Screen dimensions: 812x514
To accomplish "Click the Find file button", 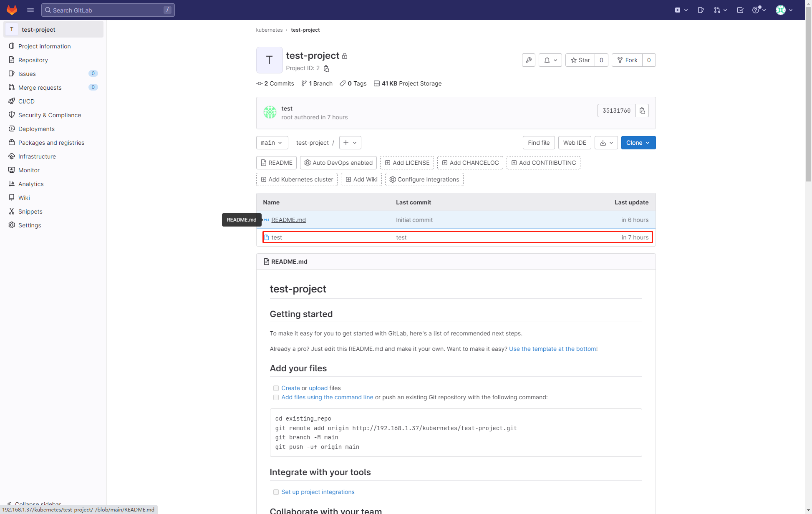I will pyautogui.click(x=539, y=143).
